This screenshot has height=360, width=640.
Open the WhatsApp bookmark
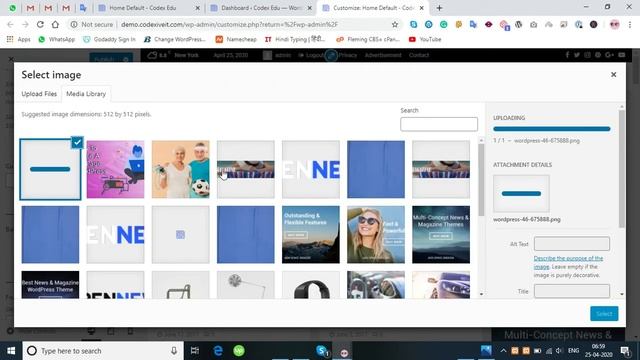click(57, 39)
